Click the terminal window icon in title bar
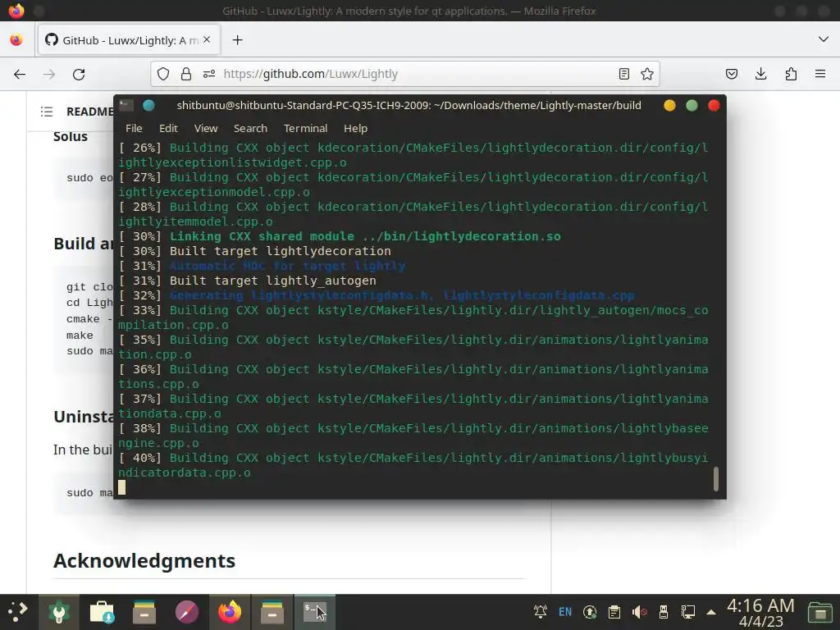Screen dimensions: 840x630 coord(126,105)
